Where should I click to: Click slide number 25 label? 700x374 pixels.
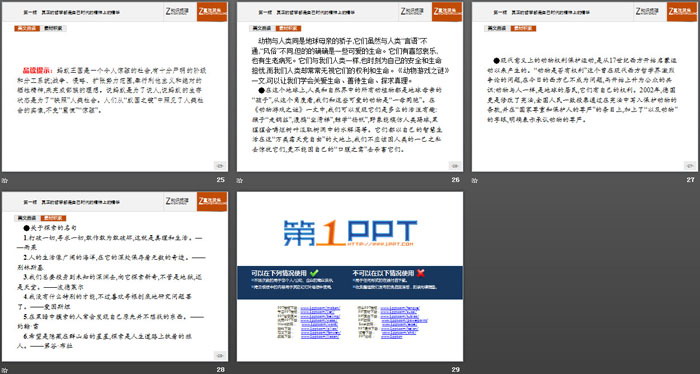tap(221, 180)
